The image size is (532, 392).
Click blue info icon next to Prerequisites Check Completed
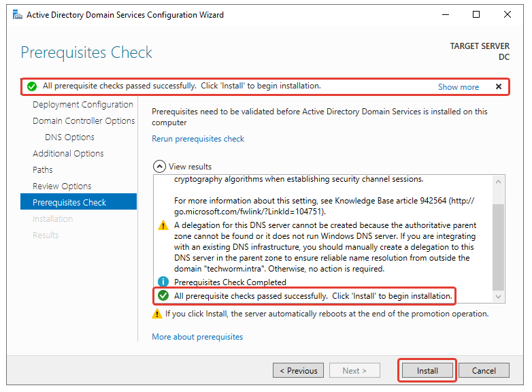click(163, 282)
